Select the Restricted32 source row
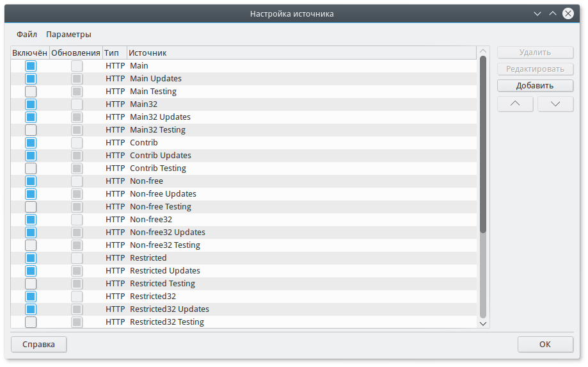 tap(244, 297)
